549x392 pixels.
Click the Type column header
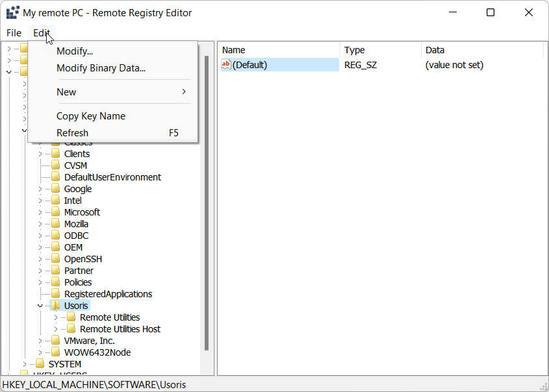click(x=381, y=50)
